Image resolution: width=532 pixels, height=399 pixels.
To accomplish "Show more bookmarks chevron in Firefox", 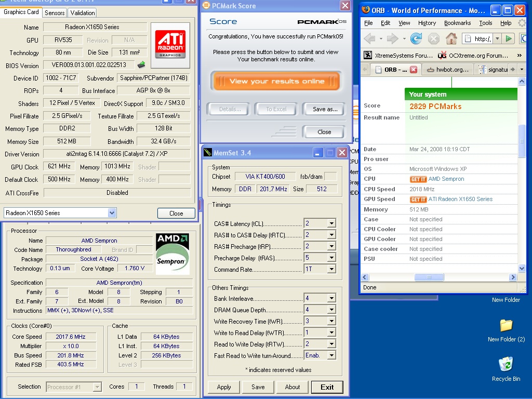I will tap(519, 55).
